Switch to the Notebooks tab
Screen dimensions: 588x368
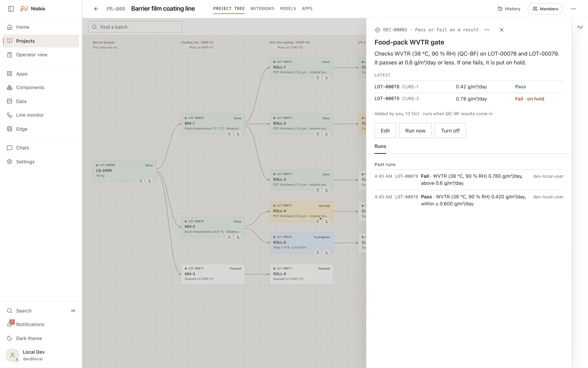(x=262, y=9)
